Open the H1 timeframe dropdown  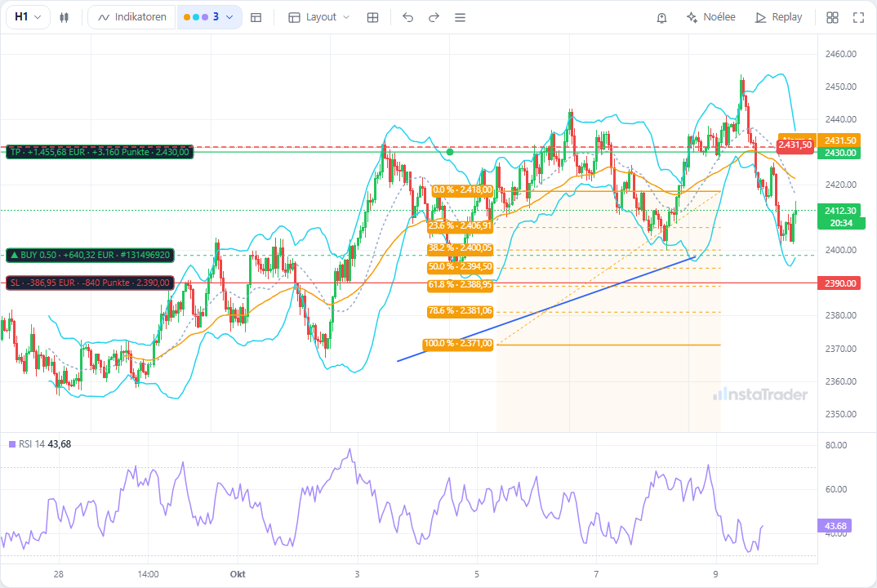28,17
